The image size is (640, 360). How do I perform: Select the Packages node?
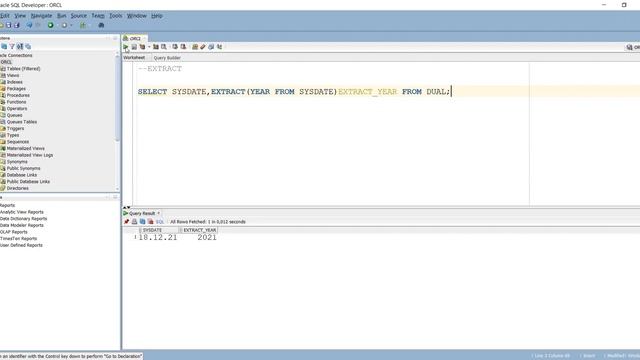click(x=16, y=89)
